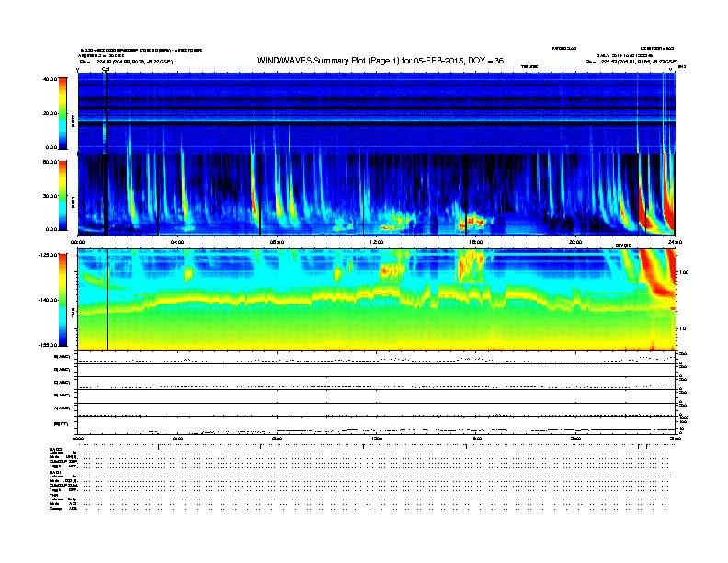Click the rotated TNR axis label
This screenshot has width=728, height=563.
[73, 313]
